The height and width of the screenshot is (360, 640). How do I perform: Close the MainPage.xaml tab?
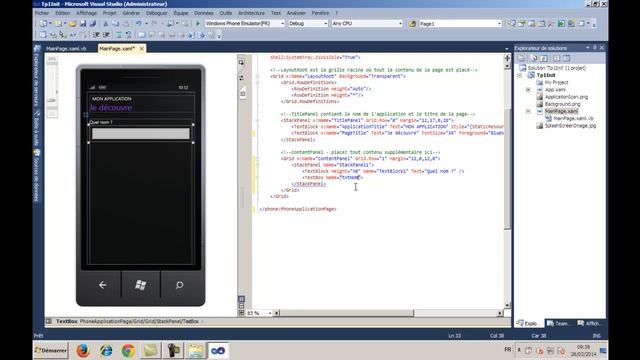[x=142, y=49]
